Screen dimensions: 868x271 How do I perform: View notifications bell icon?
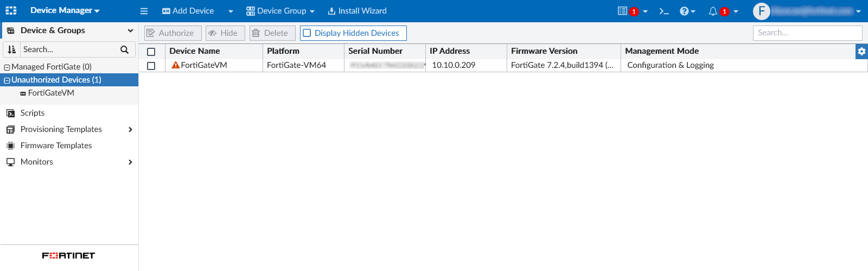coord(713,11)
